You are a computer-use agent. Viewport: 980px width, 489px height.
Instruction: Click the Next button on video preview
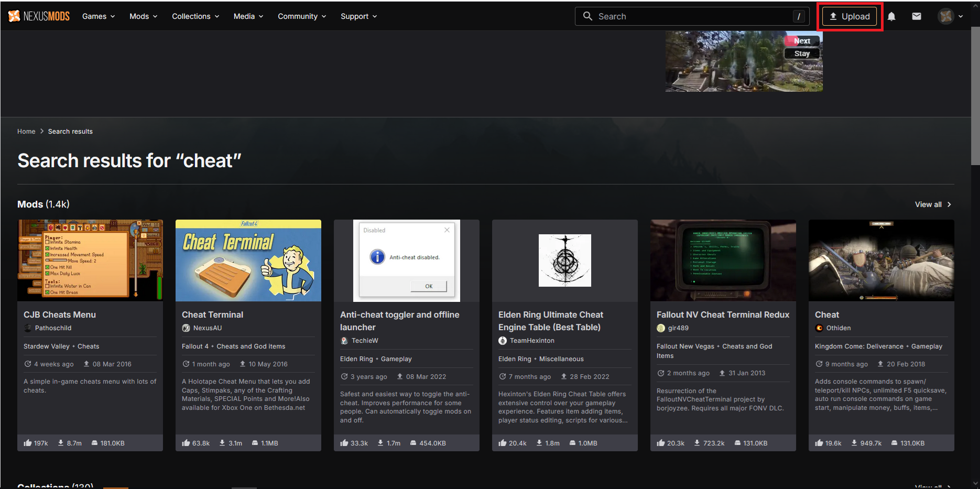pyautogui.click(x=802, y=41)
